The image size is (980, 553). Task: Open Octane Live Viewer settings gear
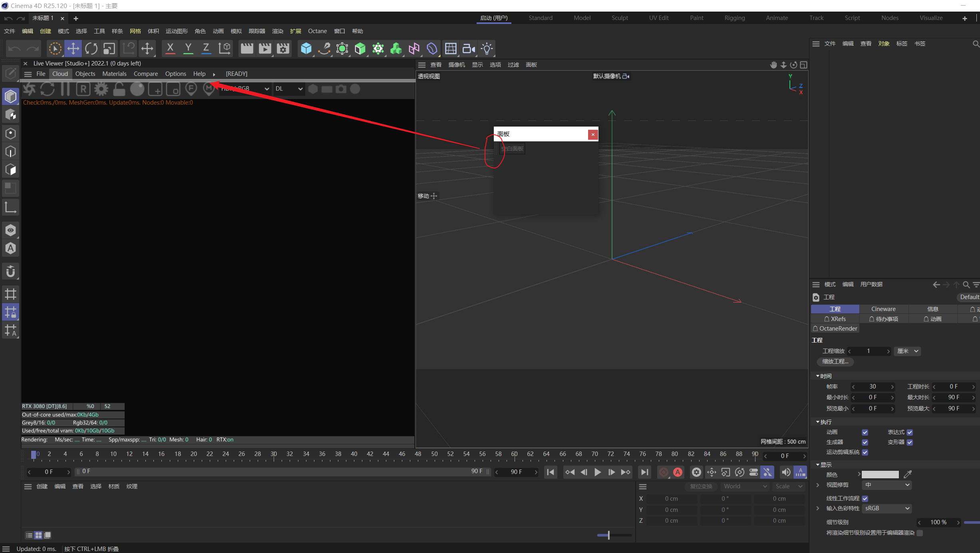101,89
